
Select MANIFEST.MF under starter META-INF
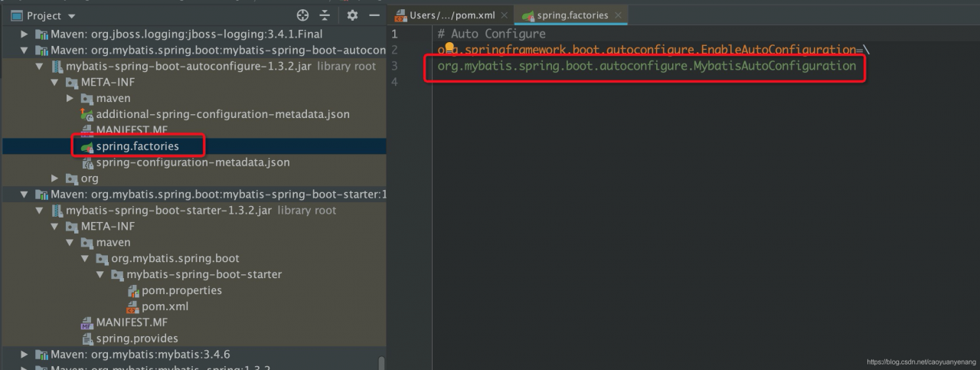click(132, 323)
